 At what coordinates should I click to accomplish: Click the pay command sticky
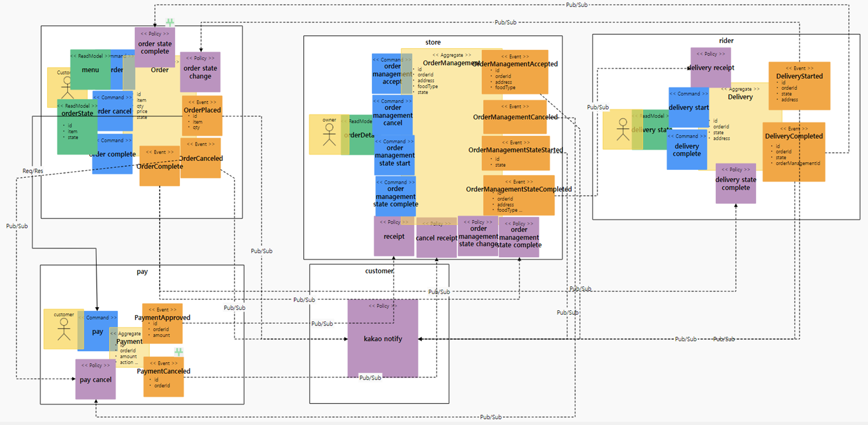coord(97,331)
